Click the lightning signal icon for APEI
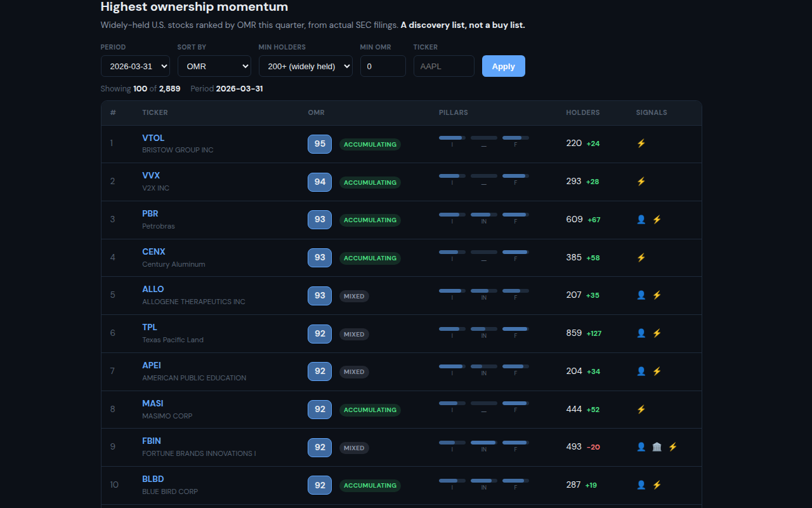 pyautogui.click(x=657, y=371)
